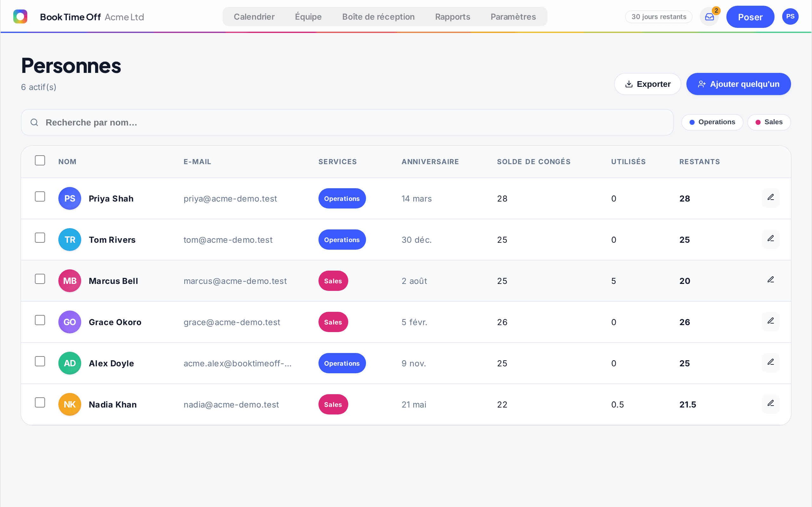Open the PS profile avatar at top right
The image size is (812, 507).
coord(790,16)
